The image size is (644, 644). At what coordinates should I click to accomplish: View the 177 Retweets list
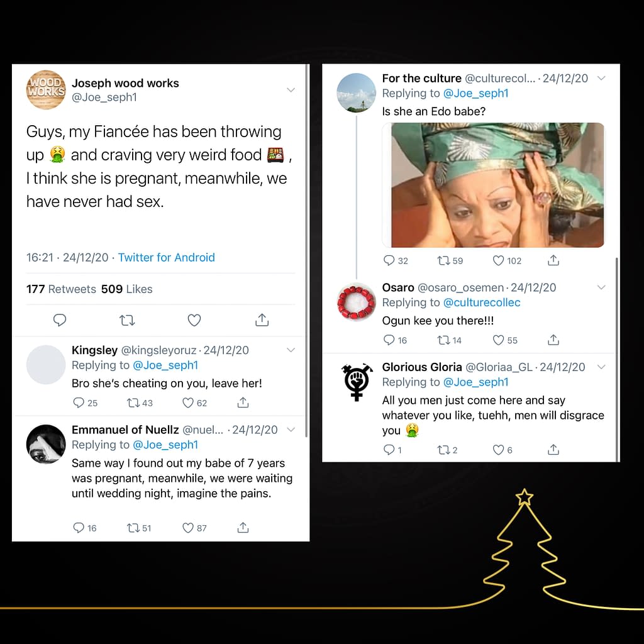coord(61,289)
